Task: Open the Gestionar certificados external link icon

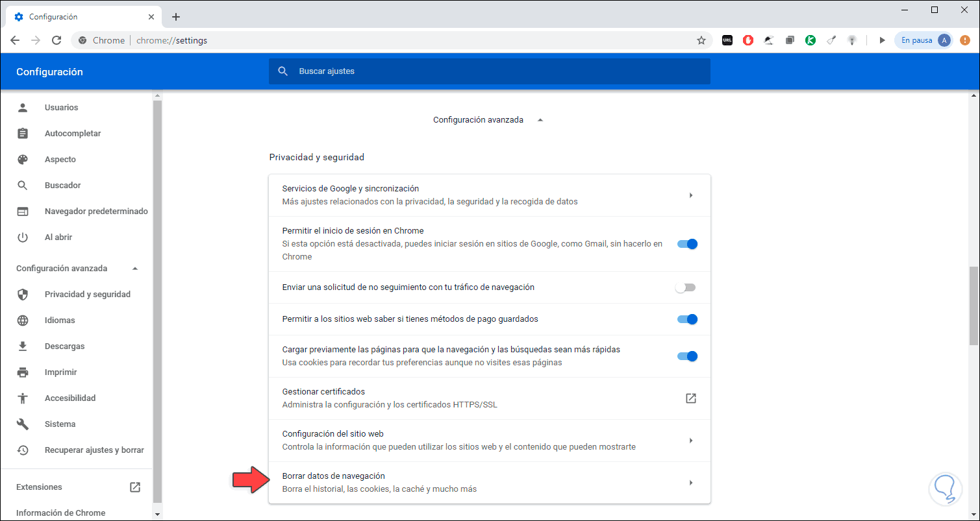Action: 691,398
